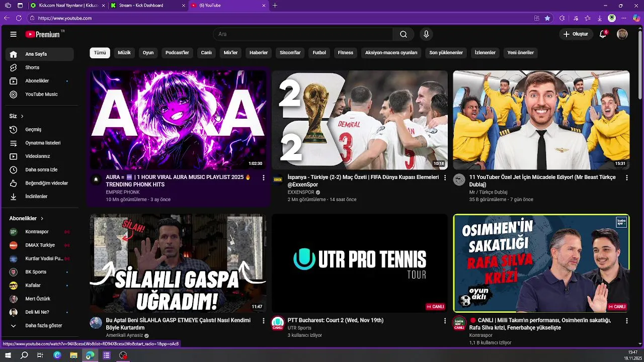Open the notifications bell

[x=603, y=34]
